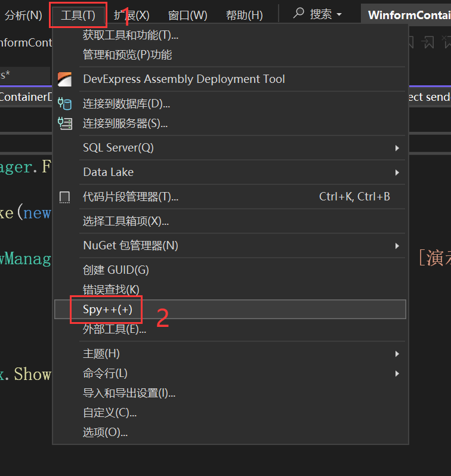The height and width of the screenshot is (476, 451).
Task: Open the 主题(H) submenu
Action: pos(230,354)
